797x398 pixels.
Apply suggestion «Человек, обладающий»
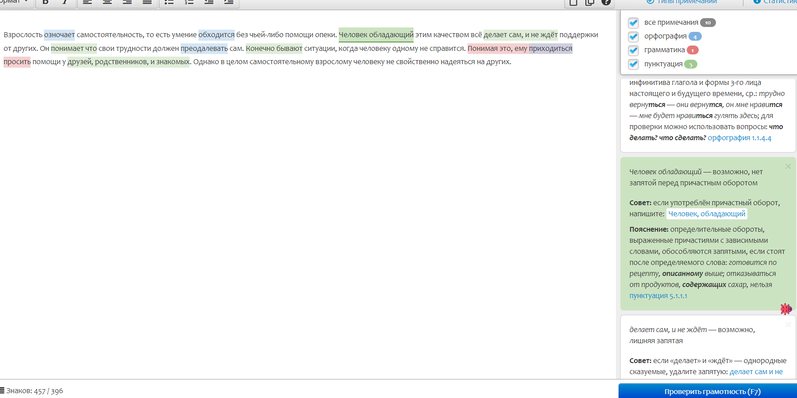tap(707, 214)
